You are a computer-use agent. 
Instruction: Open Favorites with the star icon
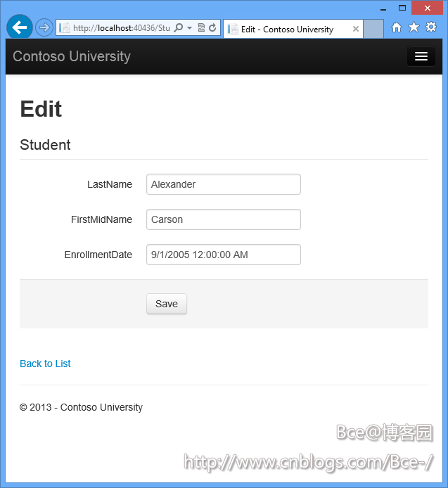pyautogui.click(x=414, y=27)
